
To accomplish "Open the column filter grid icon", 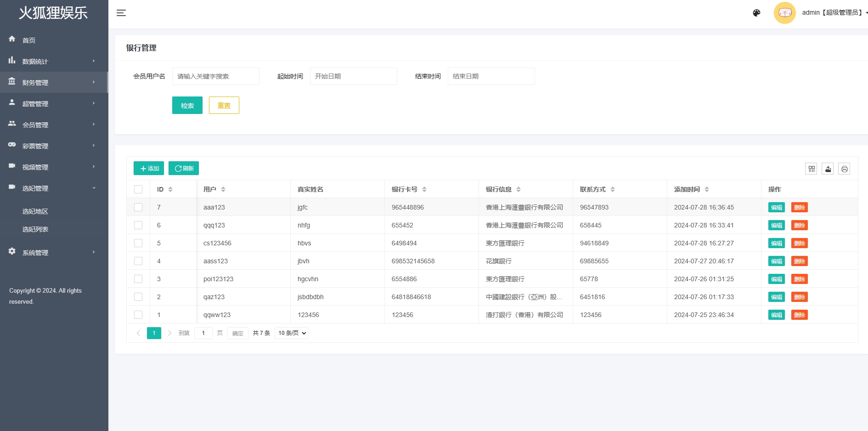I will coord(812,169).
